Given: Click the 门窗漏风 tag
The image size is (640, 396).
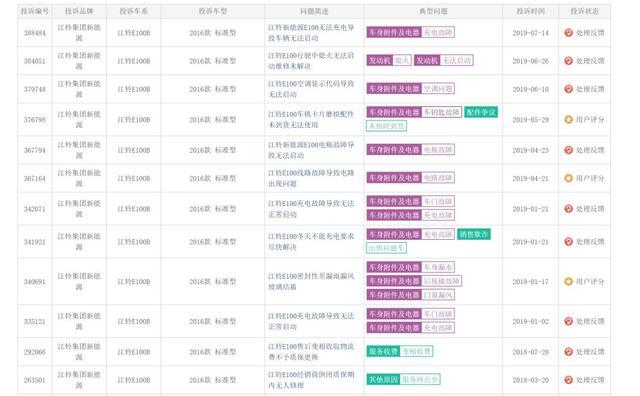Looking at the screenshot, I should click(x=411, y=295).
